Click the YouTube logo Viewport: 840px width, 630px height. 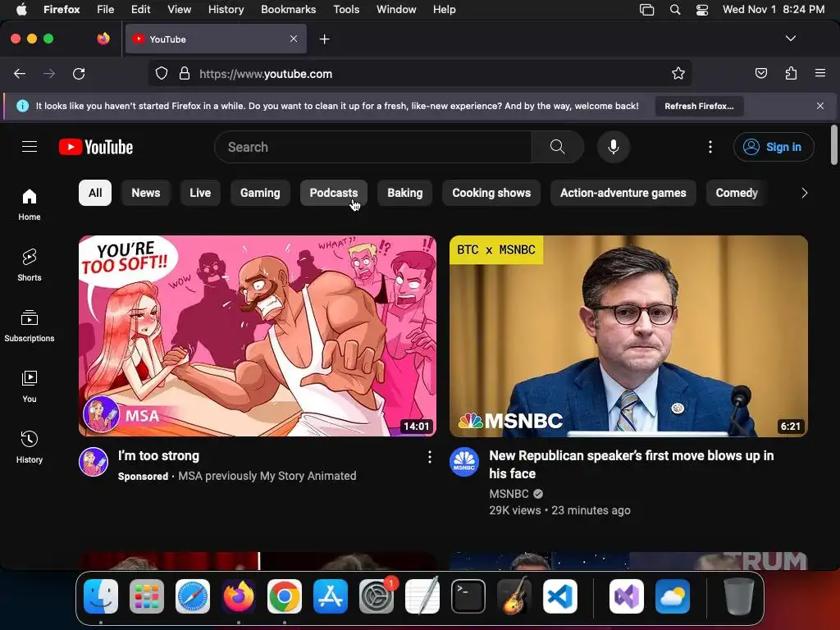point(96,147)
